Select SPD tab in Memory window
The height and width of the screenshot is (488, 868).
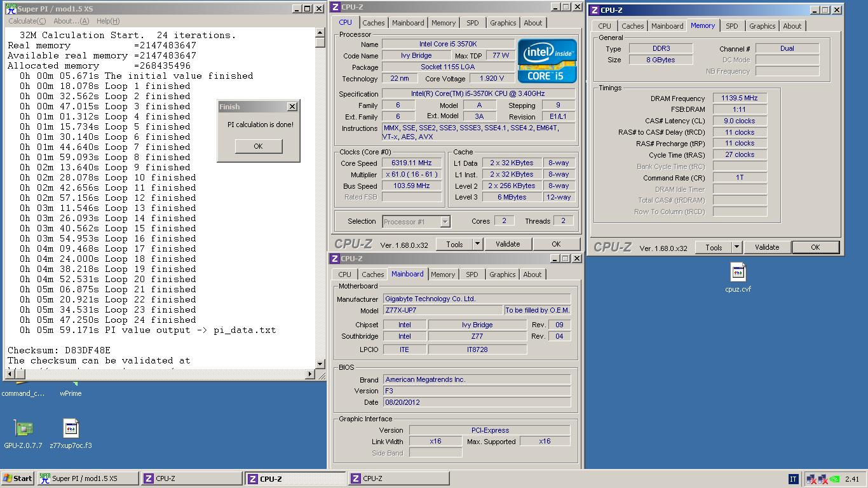(x=732, y=26)
